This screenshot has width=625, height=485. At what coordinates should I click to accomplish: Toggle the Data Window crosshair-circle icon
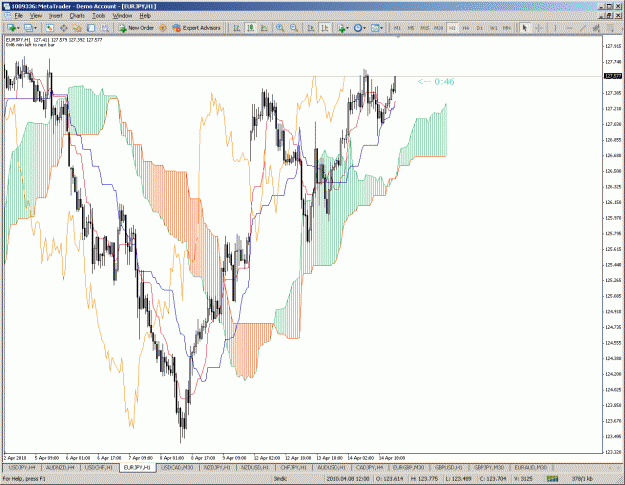pos(63,28)
